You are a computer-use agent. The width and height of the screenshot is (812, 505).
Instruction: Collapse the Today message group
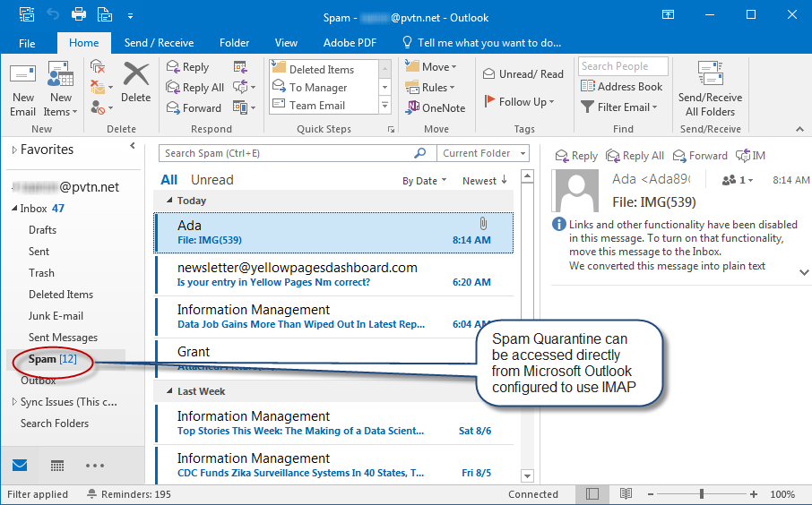click(x=169, y=200)
